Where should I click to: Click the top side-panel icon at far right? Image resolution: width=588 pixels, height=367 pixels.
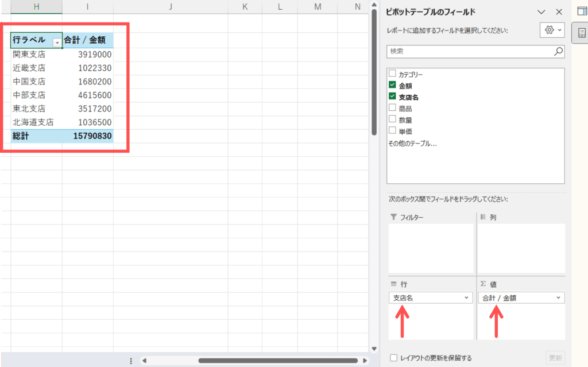581,12
